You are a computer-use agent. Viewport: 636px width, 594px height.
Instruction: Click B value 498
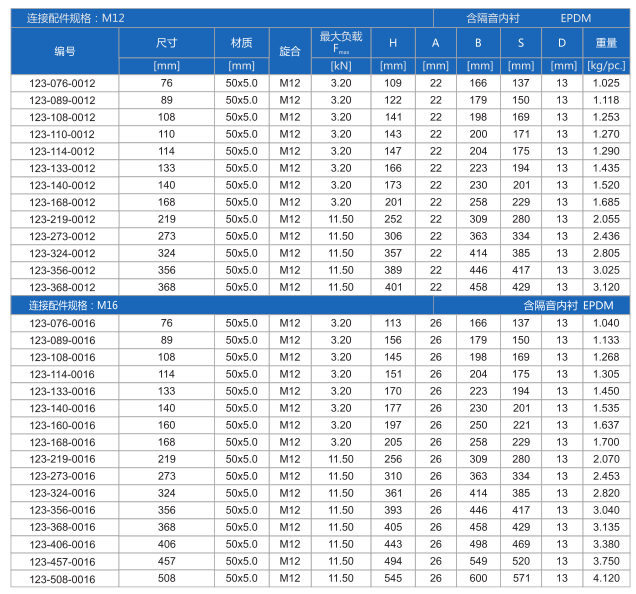[x=478, y=544]
